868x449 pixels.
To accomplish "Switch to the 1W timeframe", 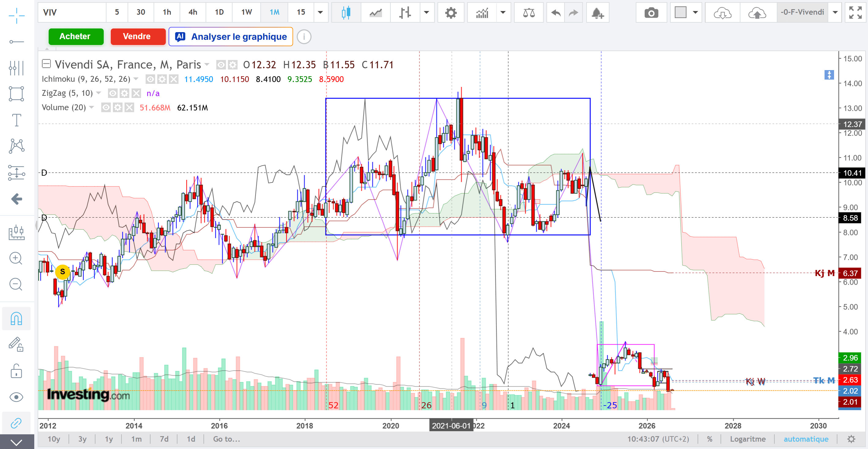I will click(x=247, y=13).
